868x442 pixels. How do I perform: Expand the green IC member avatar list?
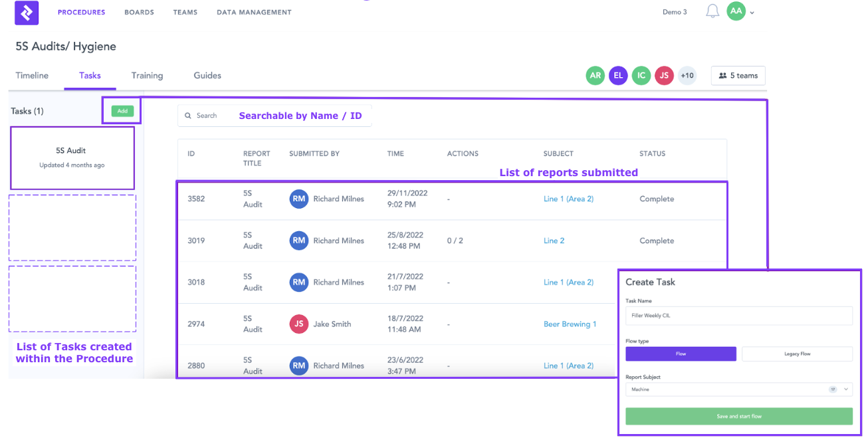click(x=641, y=75)
